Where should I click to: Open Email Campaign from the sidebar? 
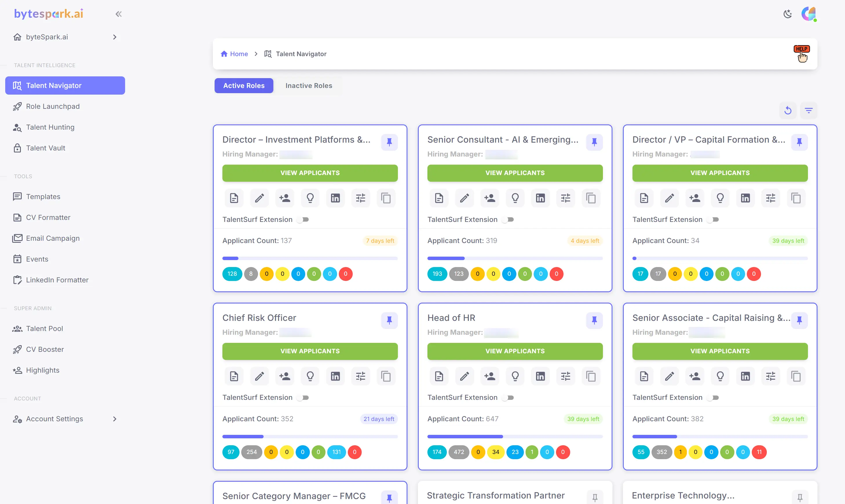point(53,238)
